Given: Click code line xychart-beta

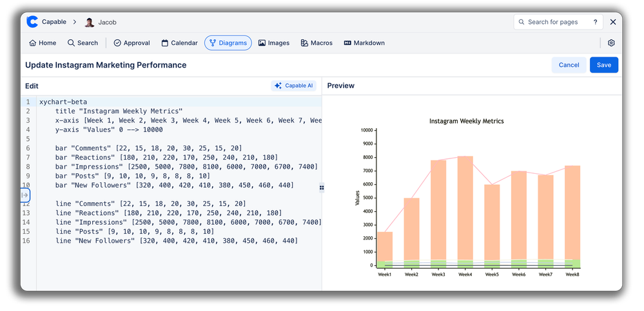Looking at the screenshot, I should 63,102.
